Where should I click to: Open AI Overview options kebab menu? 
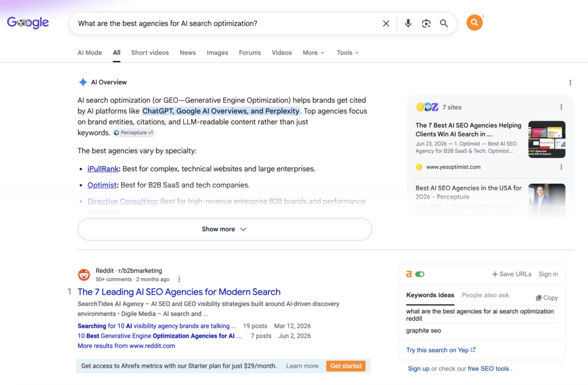(x=570, y=83)
